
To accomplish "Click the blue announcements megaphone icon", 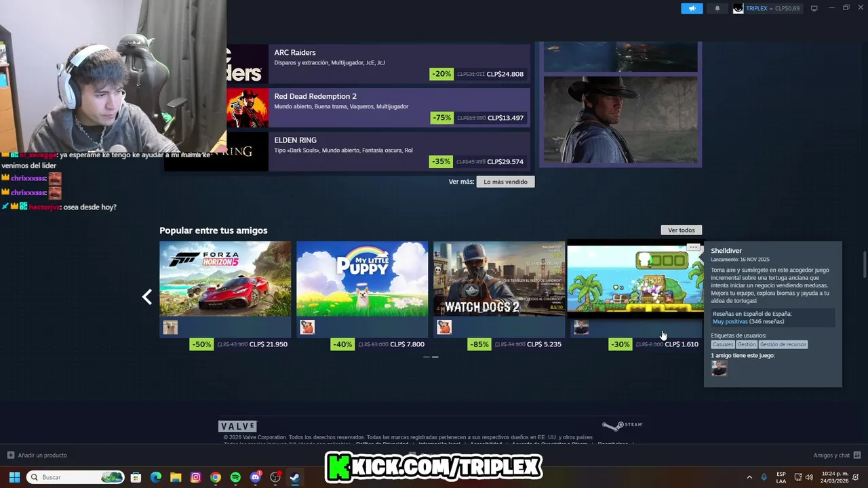I will pos(692,8).
